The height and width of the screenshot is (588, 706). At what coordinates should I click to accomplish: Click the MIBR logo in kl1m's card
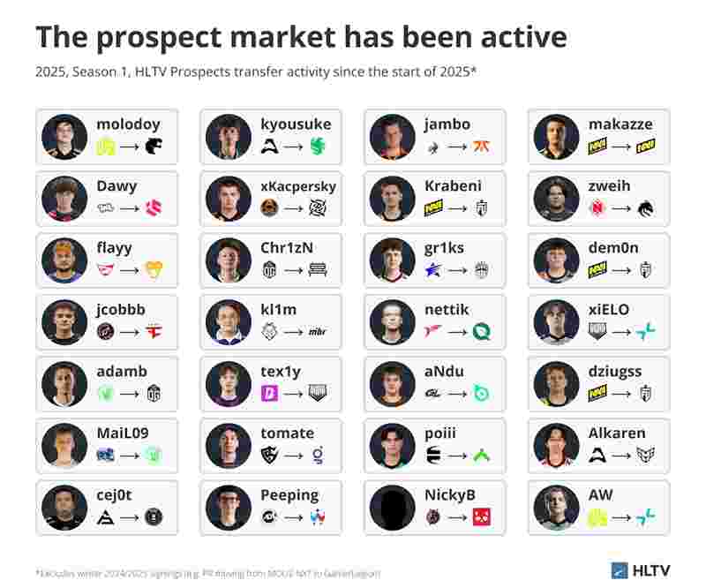pos(318,332)
